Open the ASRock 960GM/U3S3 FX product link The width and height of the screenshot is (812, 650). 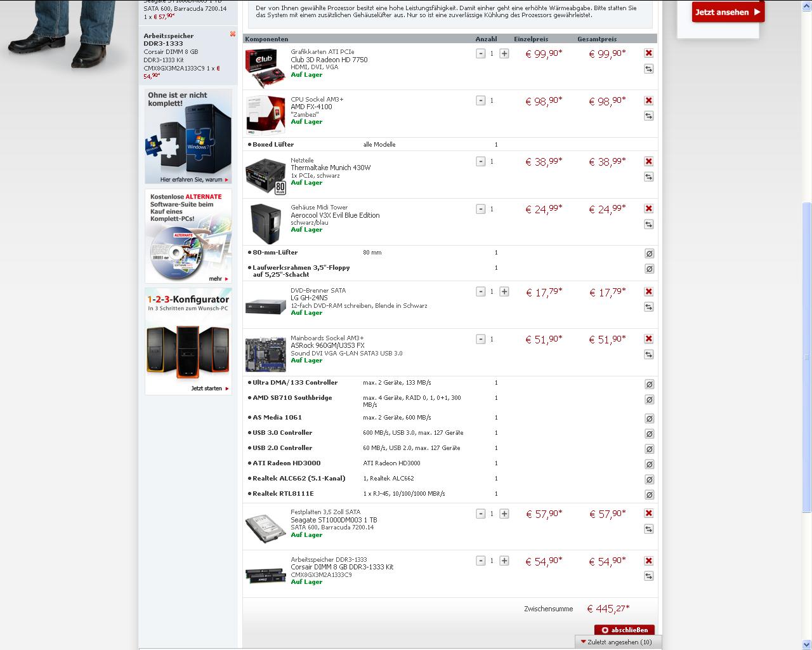click(327, 345)
